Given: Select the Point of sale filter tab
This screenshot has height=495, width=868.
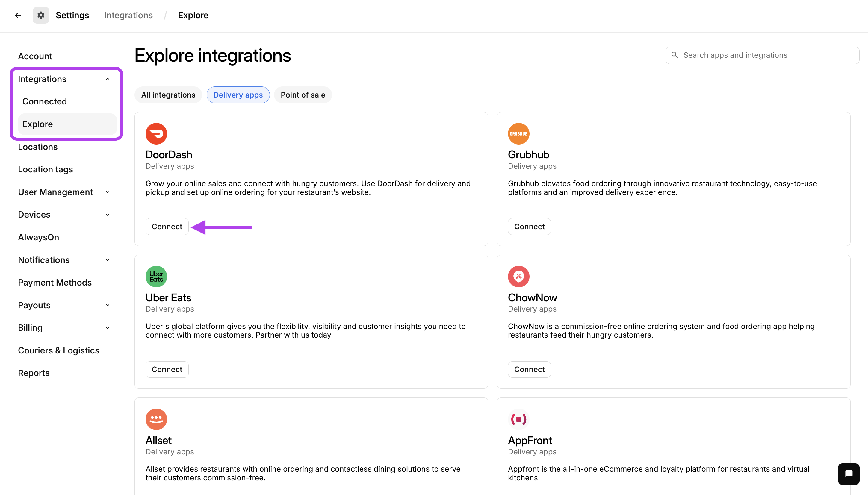Looking at the screenshot, I should pos(303,95).
